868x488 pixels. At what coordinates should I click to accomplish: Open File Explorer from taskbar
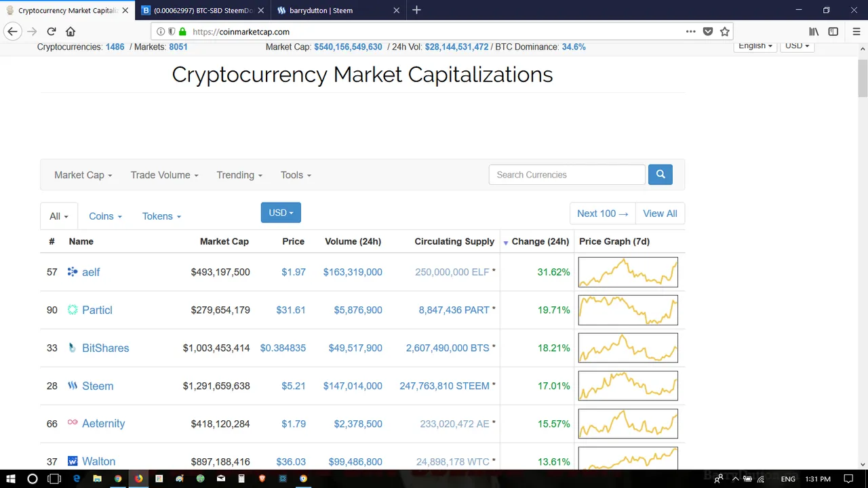click(x=98, y=479)
